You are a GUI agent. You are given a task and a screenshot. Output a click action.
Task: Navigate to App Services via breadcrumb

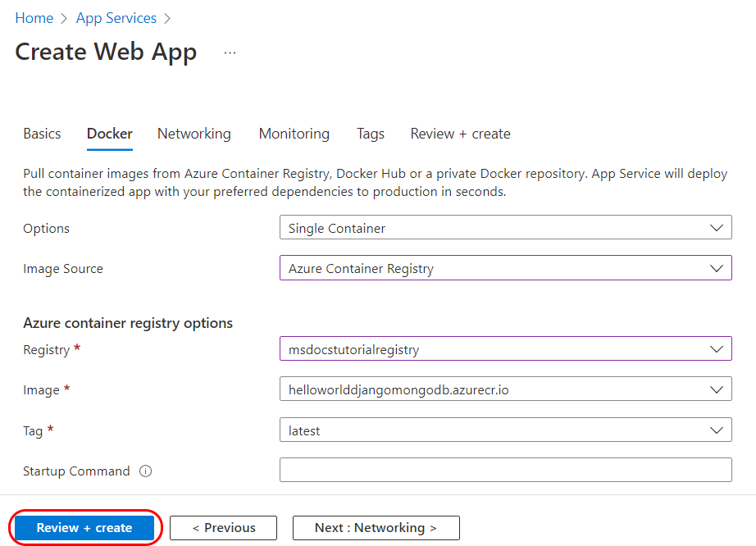(x=116, y=17)
